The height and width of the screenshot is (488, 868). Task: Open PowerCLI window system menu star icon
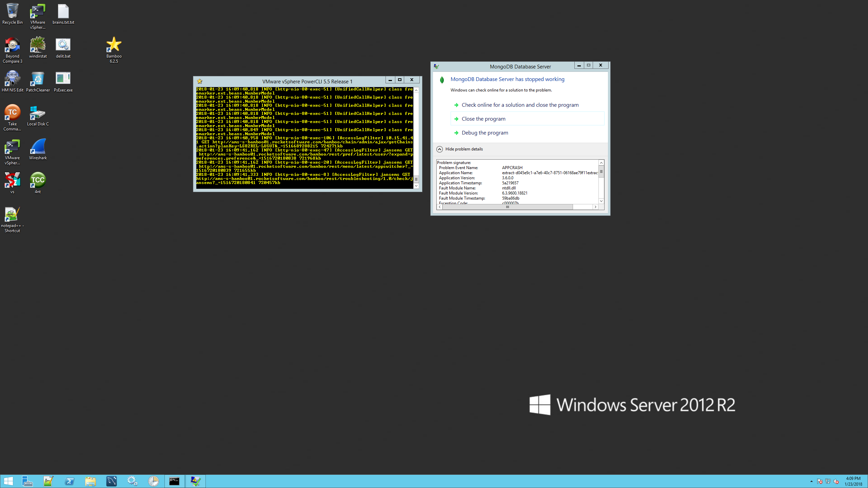click(200, 81)
